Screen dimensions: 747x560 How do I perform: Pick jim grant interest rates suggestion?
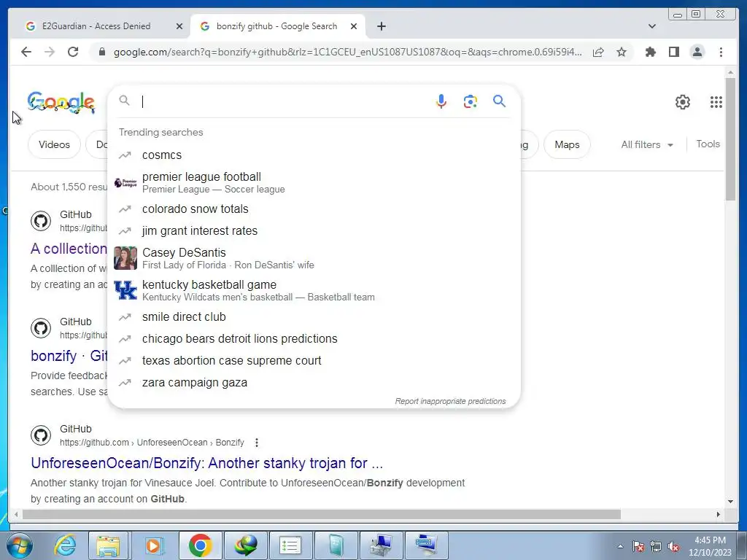pyautogui.click(x=314, y=230)
